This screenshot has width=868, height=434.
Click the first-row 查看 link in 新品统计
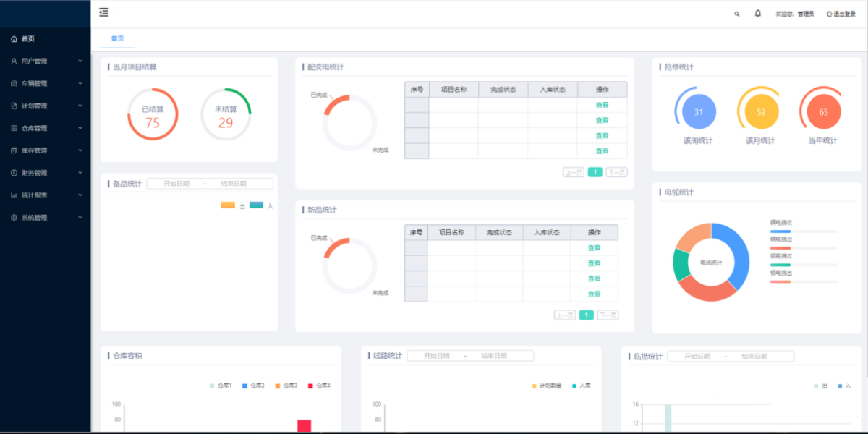(x=594, y=248)
